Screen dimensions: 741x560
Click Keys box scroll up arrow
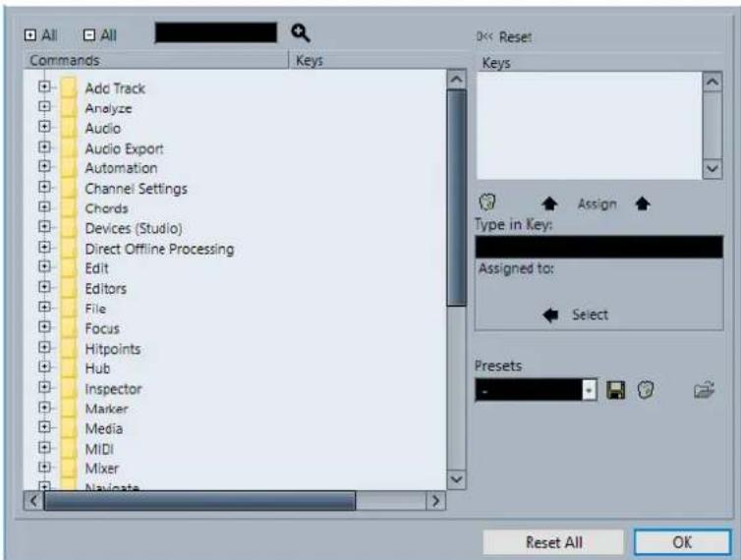tap(712, 82)
